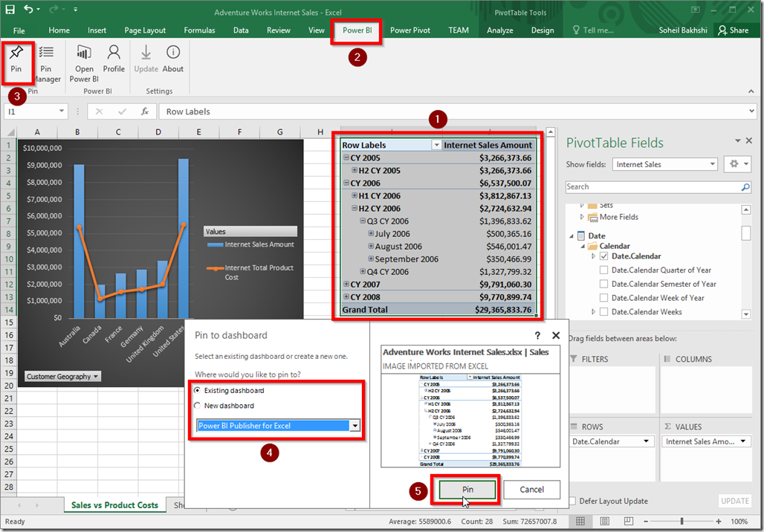Select the Sales vs Product Costs sheet tab

[x=114, y=505]
